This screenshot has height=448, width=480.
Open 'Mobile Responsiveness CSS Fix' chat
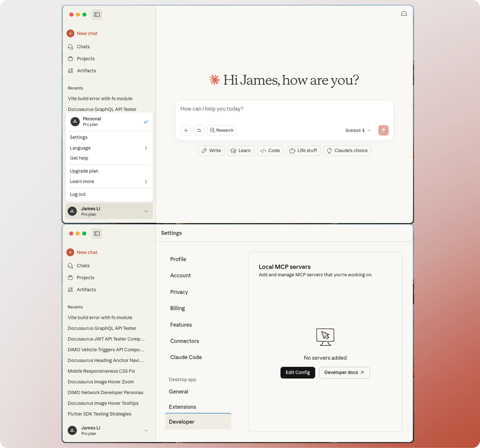point(101,371)
